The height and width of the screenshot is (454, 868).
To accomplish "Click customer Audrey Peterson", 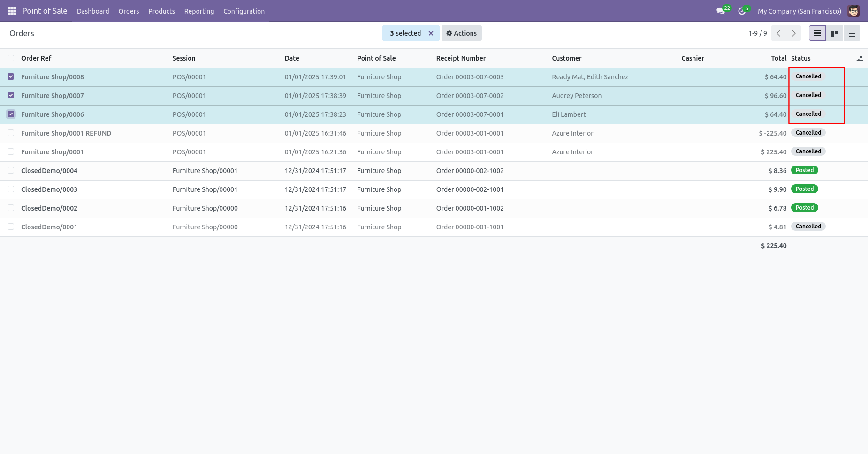I will coord(577,96).
